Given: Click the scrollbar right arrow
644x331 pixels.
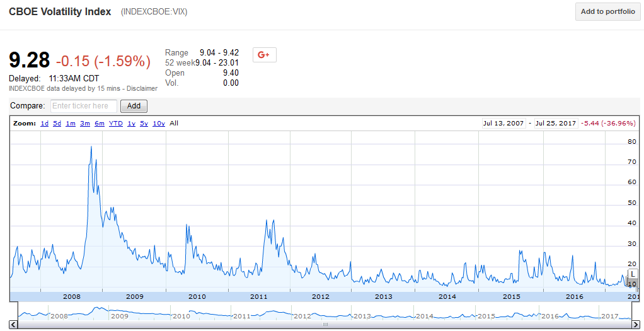Looking at the screenshot, I should pos(636,325).
